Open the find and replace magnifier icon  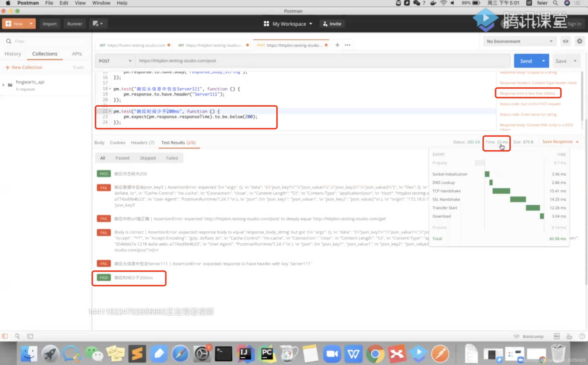tap(17, 336)
